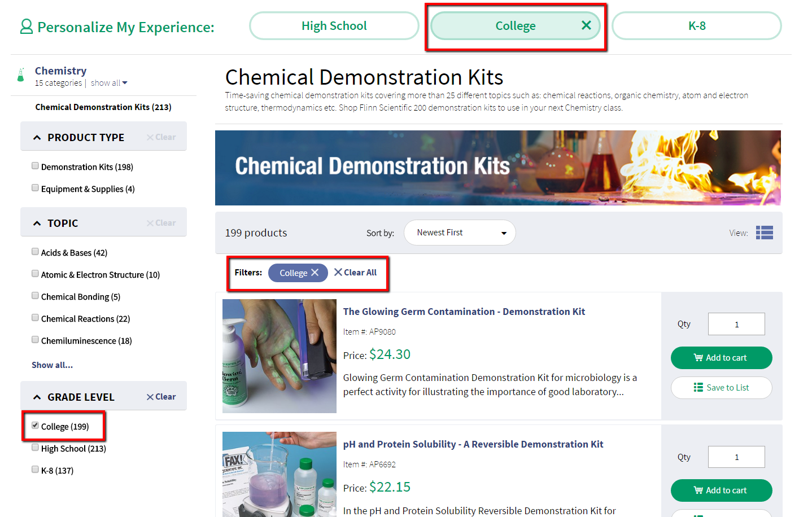Click Clear All filters link
Screen dimensions: 812x517
point(355,273)
